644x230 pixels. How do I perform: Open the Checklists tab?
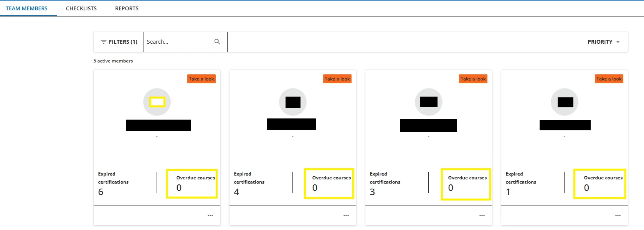tap(81, 8)
